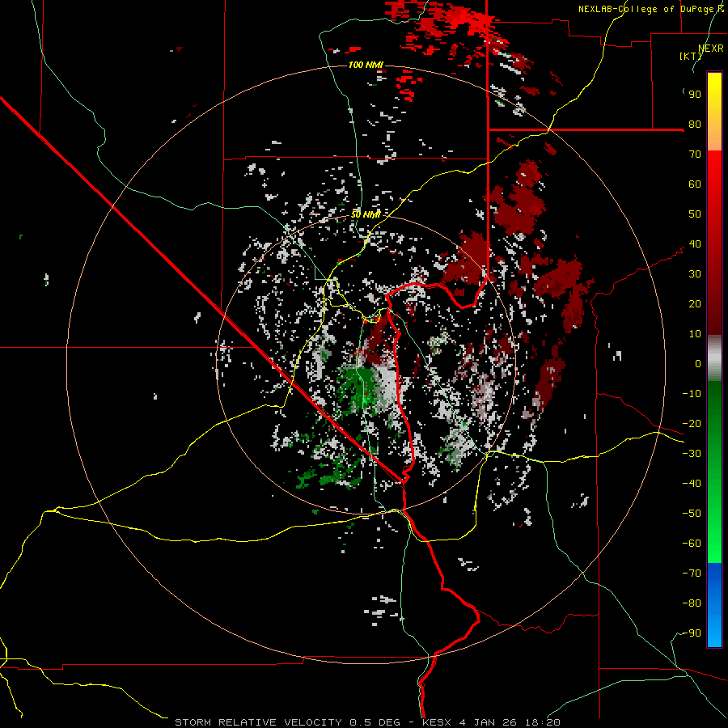This screenshot has height=728, width=728.
Task: Click the NEXR label near the legend
Action: (711, 49)
